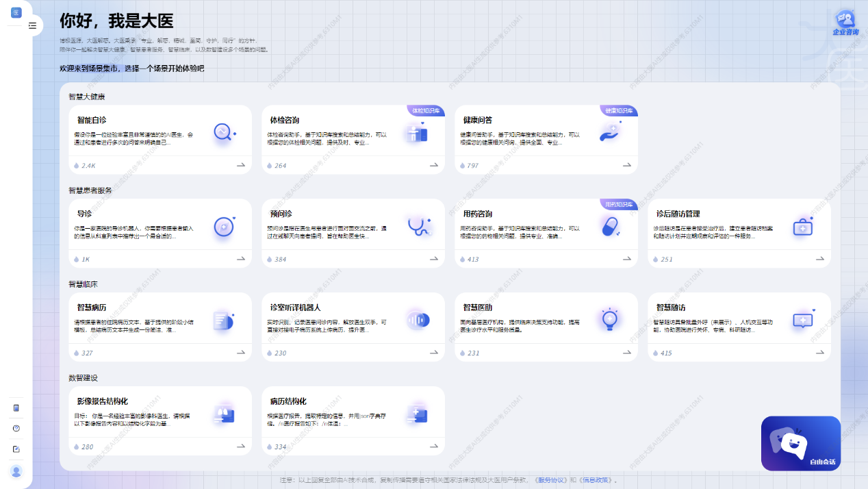Open the user avatar profile
This screenshot has height=489, width=868.
[x=16, y=471]
